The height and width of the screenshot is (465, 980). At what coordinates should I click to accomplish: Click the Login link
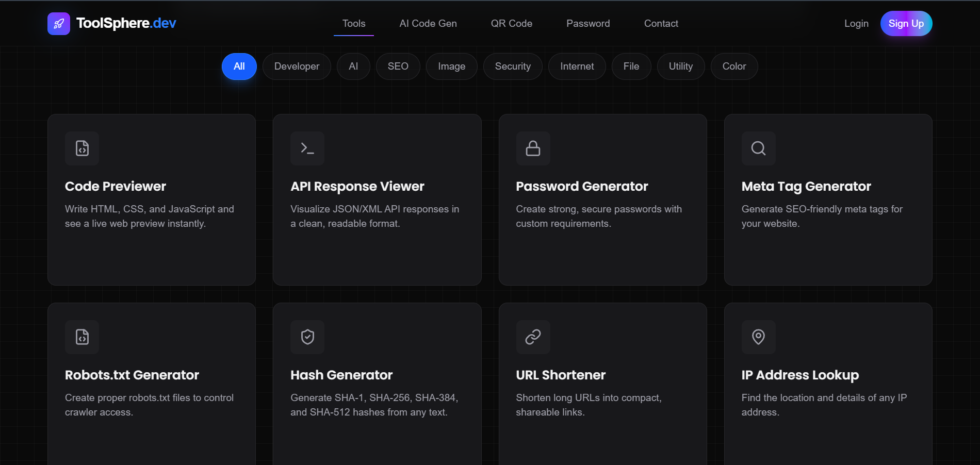856,23
